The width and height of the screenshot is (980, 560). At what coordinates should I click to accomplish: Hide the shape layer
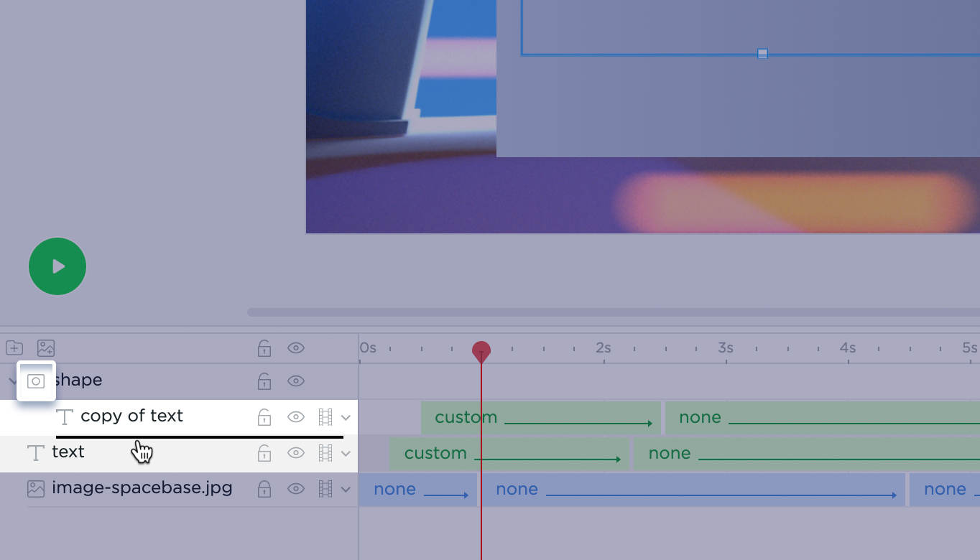click(296, 381)
